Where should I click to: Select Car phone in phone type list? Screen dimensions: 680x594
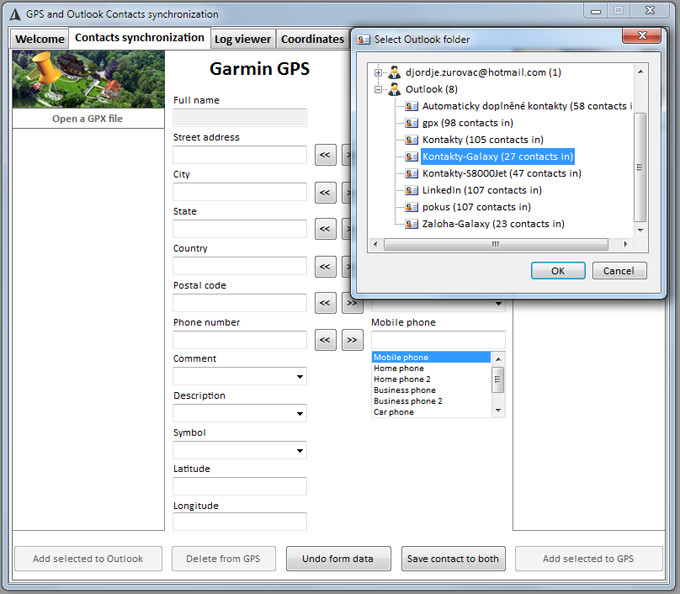click(432, 412)
